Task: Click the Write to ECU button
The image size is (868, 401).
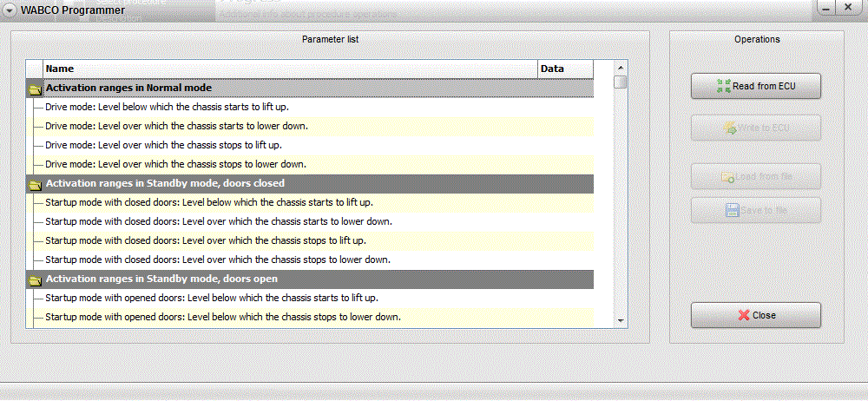Action: coord(756,128)
